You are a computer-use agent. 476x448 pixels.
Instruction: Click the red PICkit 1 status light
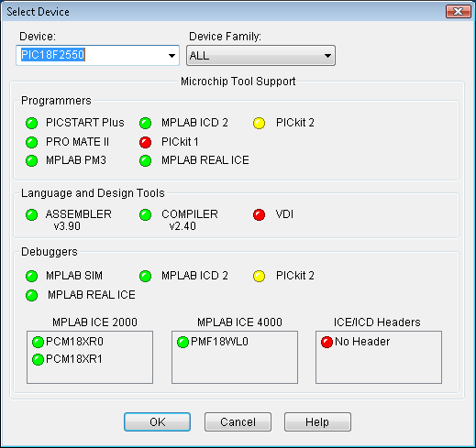(x=145, y=142)
